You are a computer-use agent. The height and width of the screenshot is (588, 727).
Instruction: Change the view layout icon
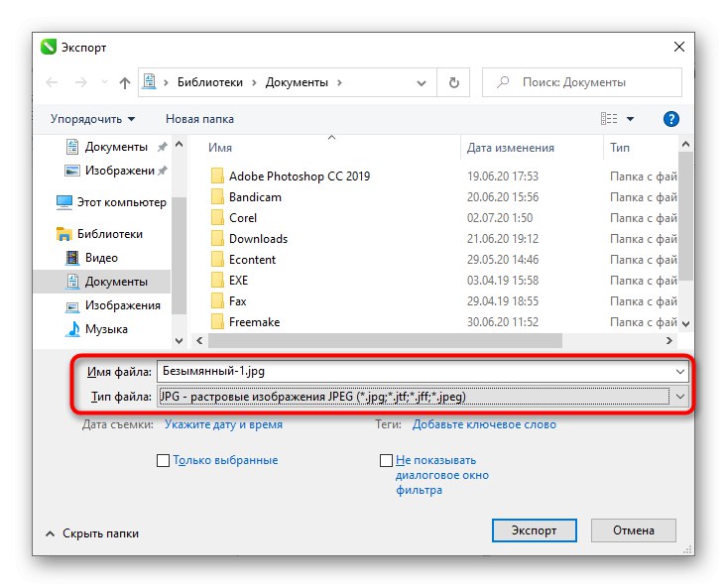pyautogui.click(x=609, y=119)
